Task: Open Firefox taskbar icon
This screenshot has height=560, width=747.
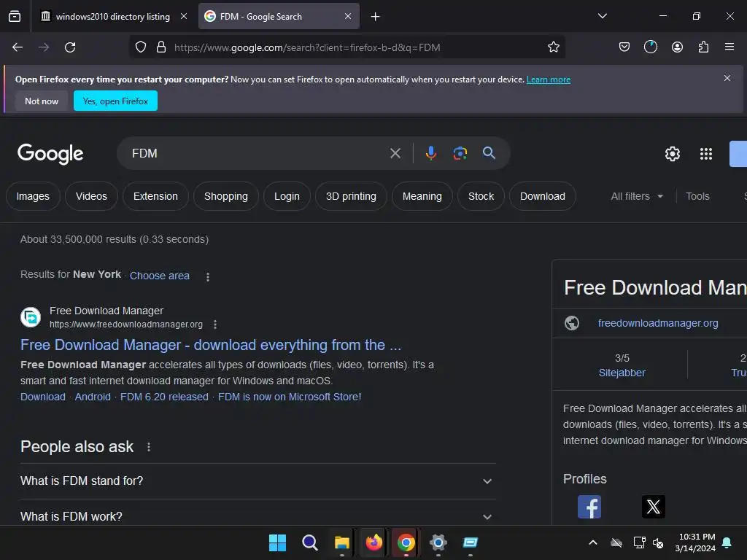Action: pyautogui.click(x=374, y=542)
